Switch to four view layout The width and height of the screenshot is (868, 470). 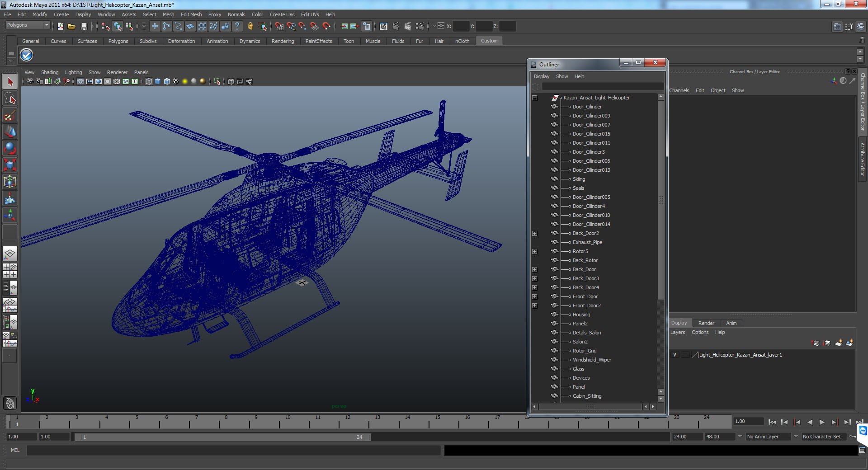coord(10,270)
